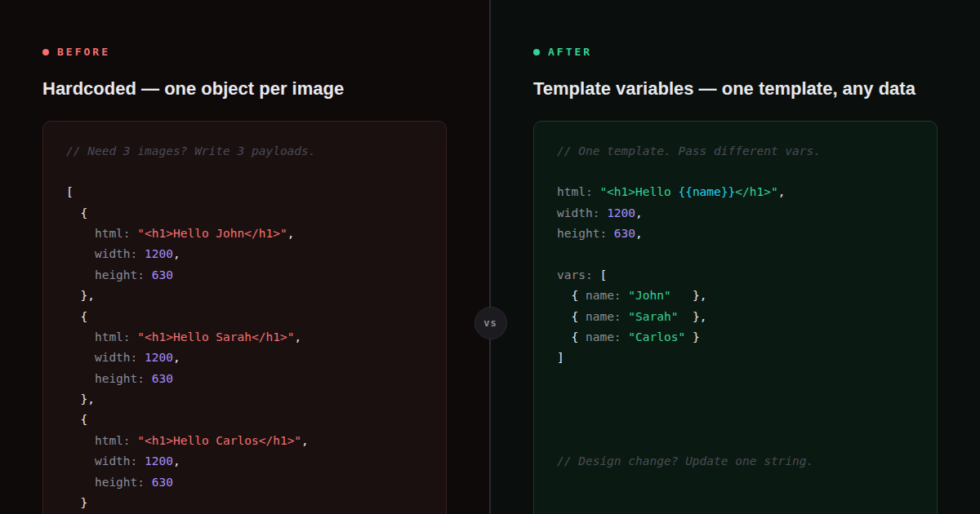The height and width of the screenshot is (514, 980).
Task: Click comment 'Need 3 images? Write 3 payloads.'
Action: 190,151
